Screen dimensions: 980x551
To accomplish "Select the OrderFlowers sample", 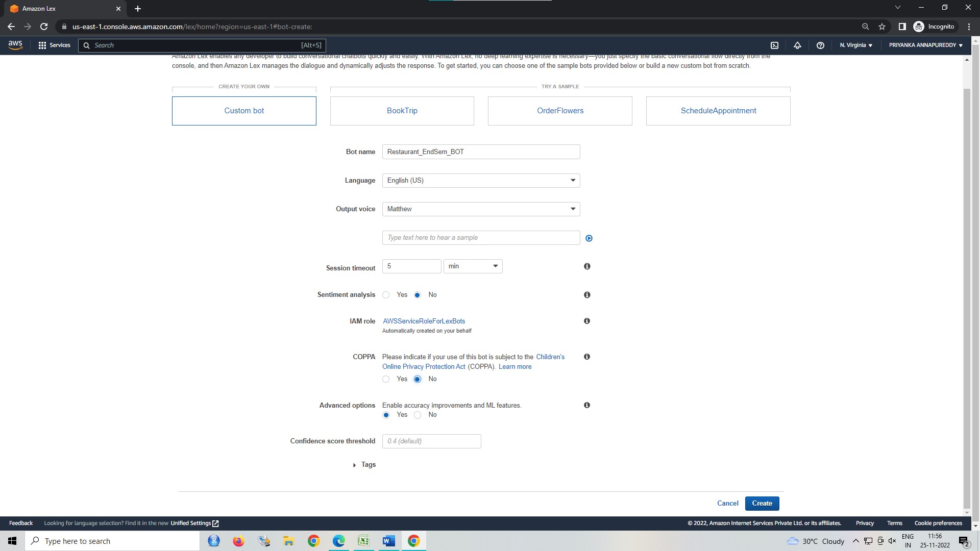I will point(560,111).
